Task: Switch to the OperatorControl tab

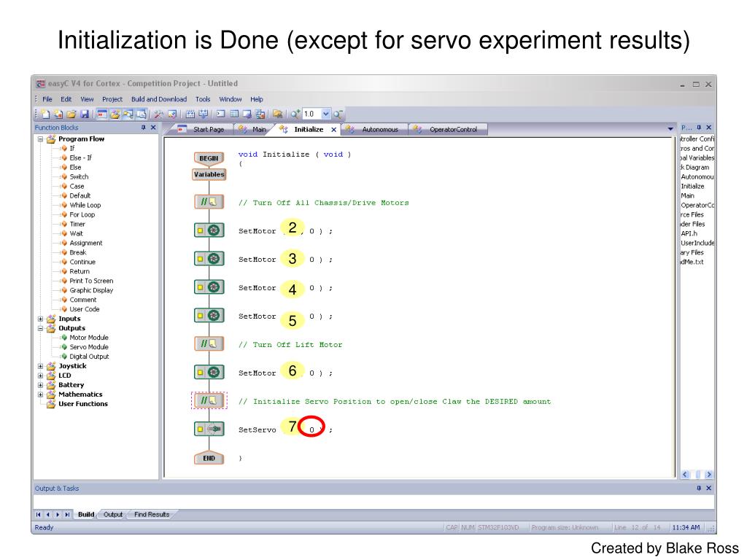Action: click(452, 130)
